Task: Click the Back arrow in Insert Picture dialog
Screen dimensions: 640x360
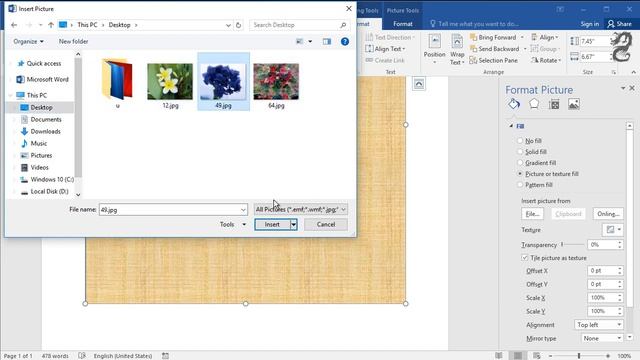Action: coord(14,25)
